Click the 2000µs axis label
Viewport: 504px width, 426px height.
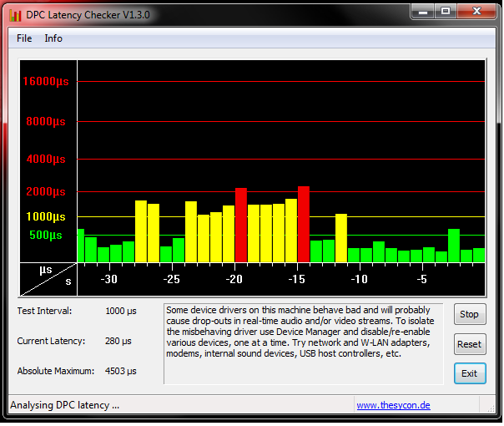pos(46,192)
